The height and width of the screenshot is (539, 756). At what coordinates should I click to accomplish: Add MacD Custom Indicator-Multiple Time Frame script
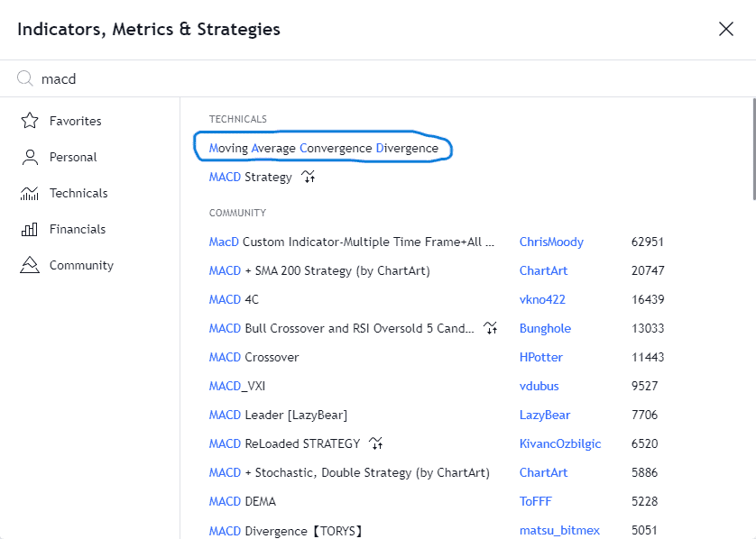pos(352,242)
